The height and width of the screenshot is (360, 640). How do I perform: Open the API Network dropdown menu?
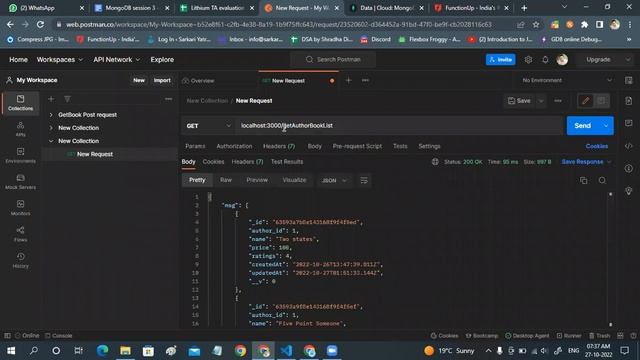click(116, 60)
